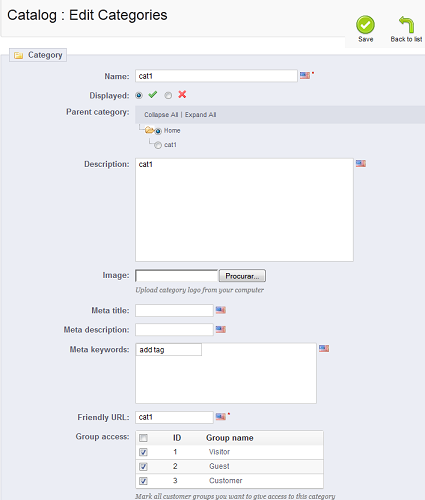
Task: Click inside the Description text area
Action: pyautogui.click(x=244, y=210)
